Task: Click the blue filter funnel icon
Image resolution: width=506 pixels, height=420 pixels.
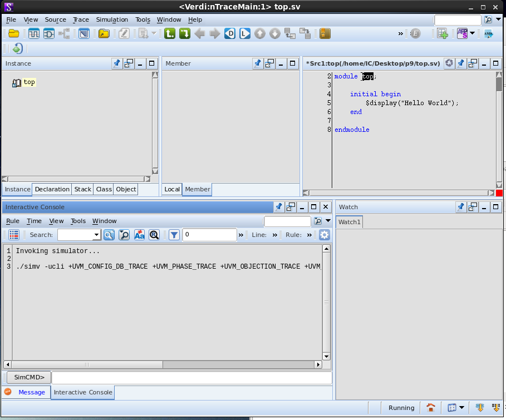Action: click(174, 235)
